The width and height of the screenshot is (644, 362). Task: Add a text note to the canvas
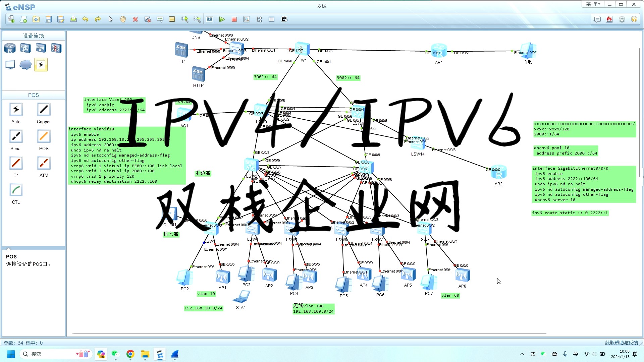point(160,19)
